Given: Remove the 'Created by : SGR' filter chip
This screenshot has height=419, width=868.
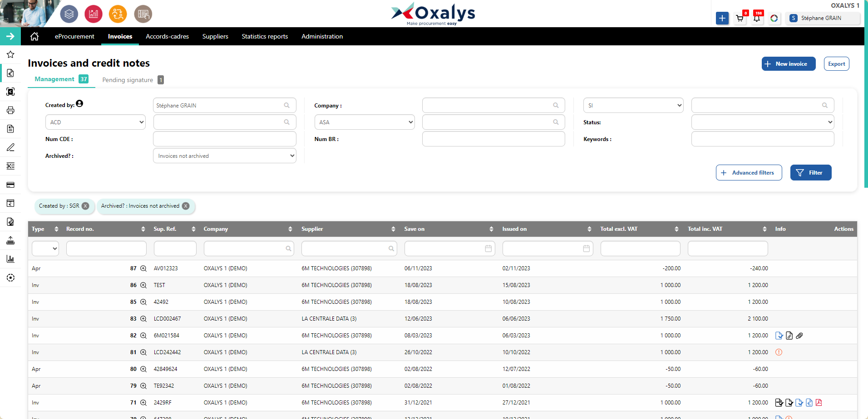Looking at the screenshot, I should 85,206.
